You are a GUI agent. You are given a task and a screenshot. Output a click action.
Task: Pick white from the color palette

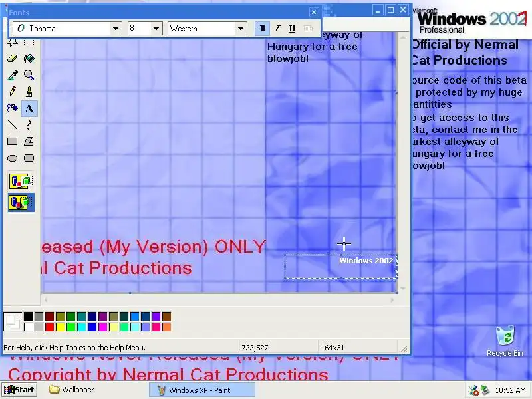click(x=28, y=327)
